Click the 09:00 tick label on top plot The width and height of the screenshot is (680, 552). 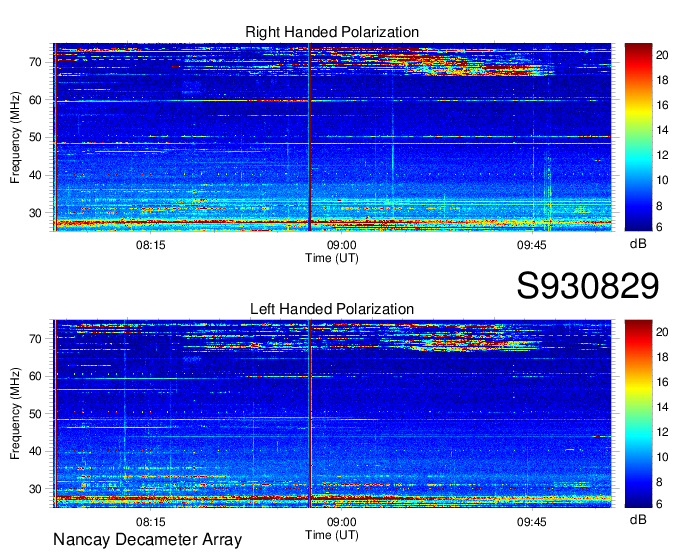[341, 245]
